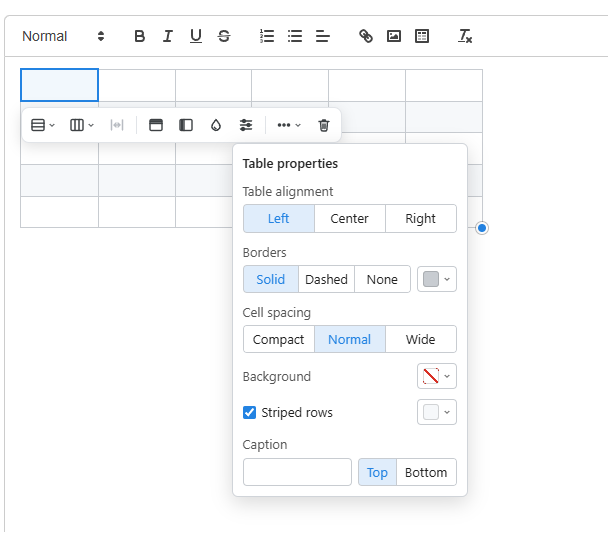Toggle table header column
The image size is (608, 553).
point(186,125)
